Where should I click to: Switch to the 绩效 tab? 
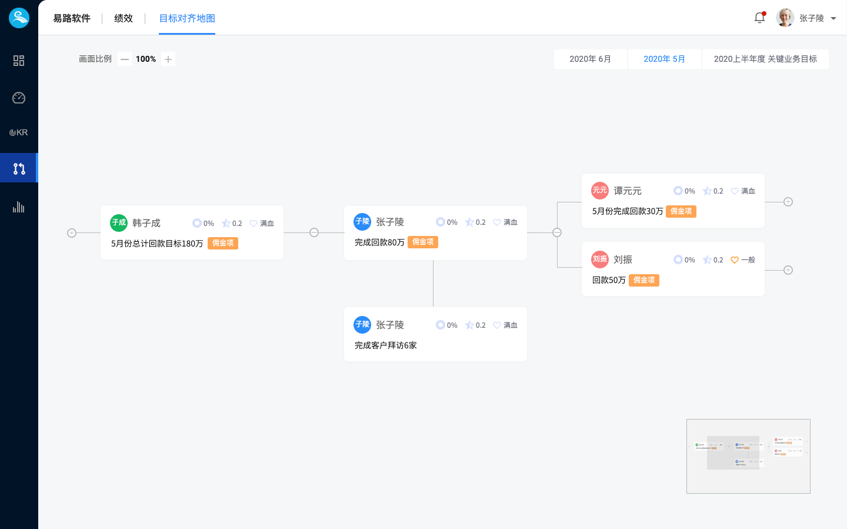pos(123,18)
